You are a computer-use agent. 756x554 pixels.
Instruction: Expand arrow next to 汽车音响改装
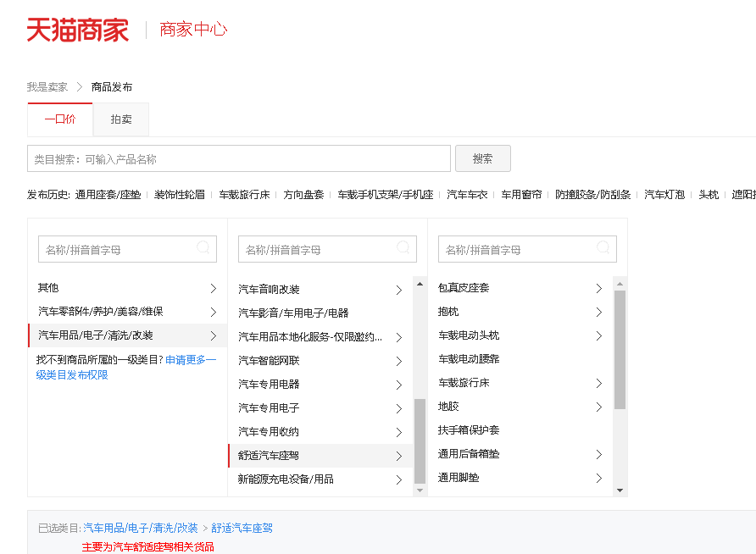398,290
